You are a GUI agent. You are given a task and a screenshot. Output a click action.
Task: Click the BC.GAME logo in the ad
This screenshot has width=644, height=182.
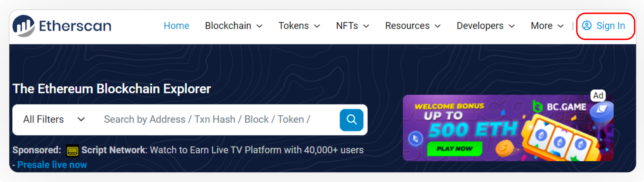coord(560,107)
